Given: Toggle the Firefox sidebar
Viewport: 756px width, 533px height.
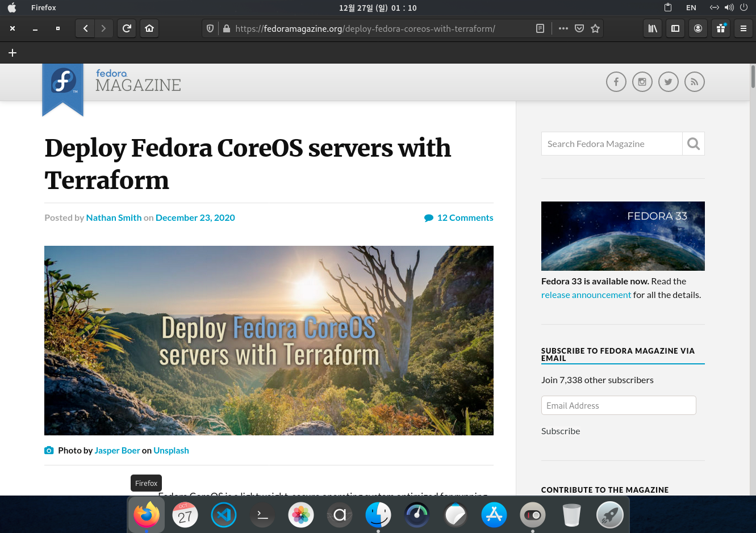Looking at the screenshot, I should 675,28.
